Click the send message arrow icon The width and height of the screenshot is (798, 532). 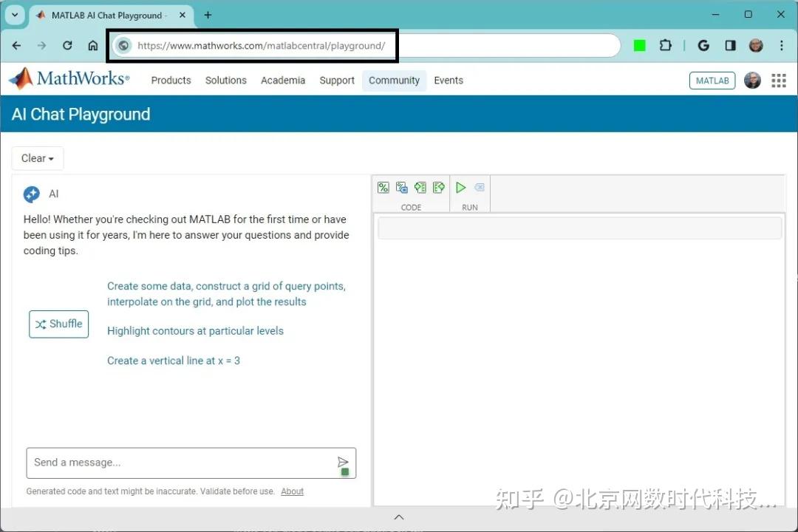343,463
